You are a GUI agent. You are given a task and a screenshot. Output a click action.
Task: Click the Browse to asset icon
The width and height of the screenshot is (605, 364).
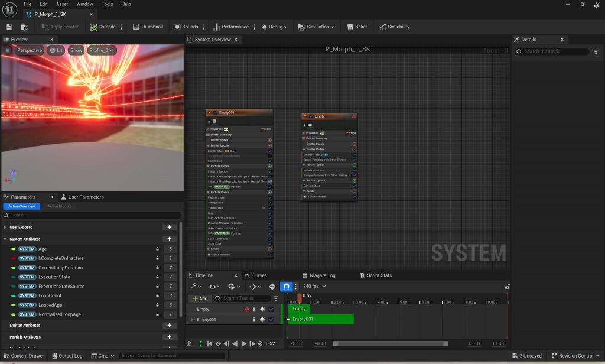pyautogui.click(x=25, y=27)
